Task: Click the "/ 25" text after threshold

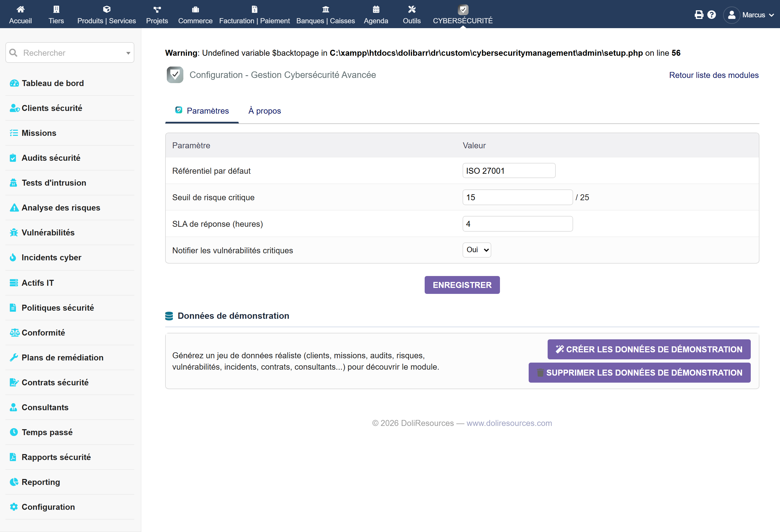Action: point(582,197)
